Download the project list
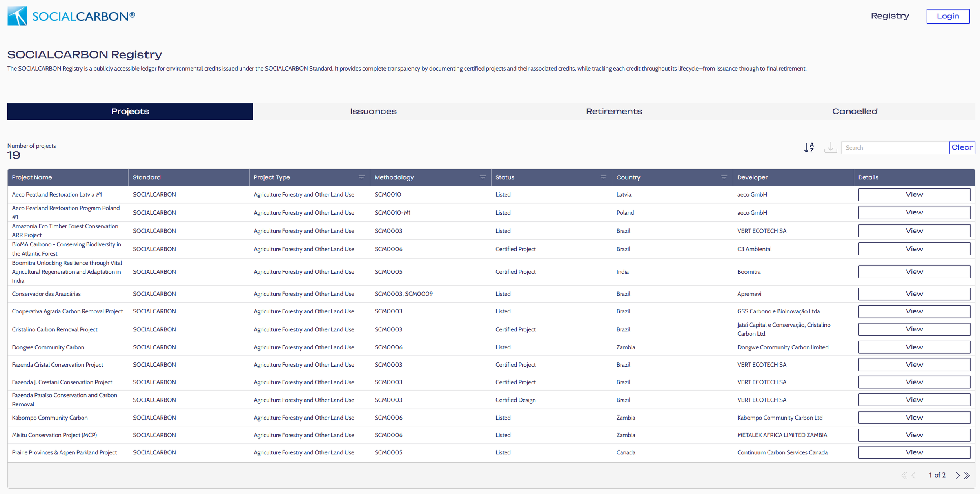980x494 pixels. [x=830, y=147]
